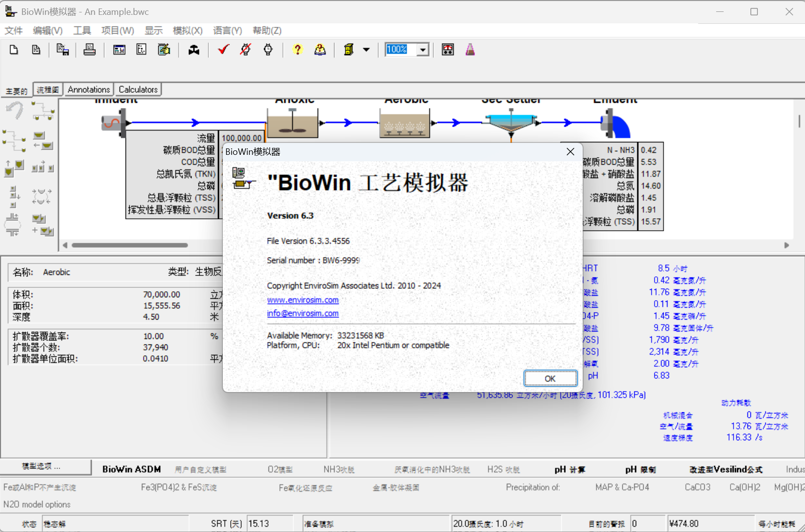Click OK in the BioWin about dialog

(x=550, y=379)
